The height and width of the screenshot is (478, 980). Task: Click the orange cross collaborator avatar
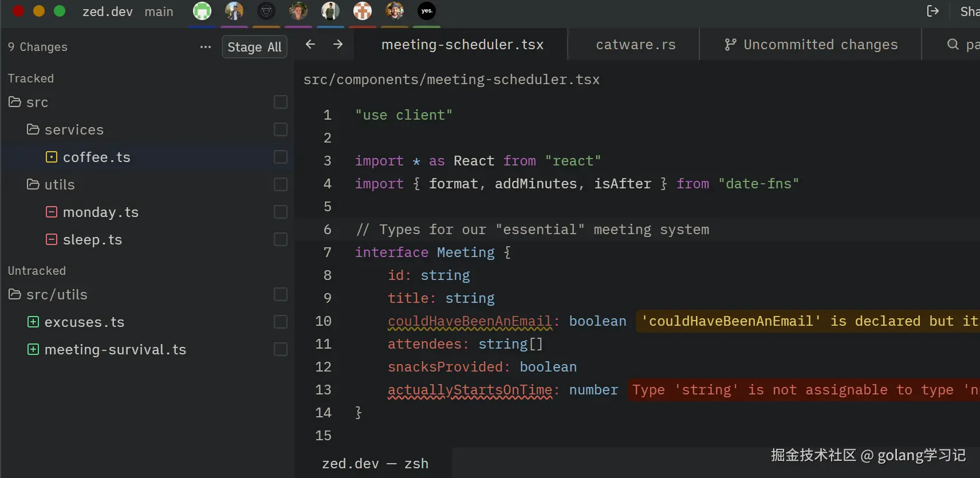click(363, 11)
